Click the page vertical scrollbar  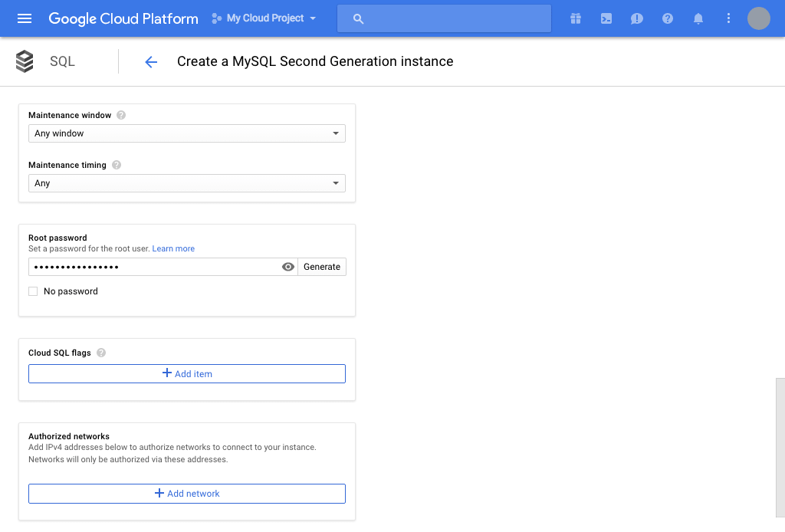pyautogui.click(x=780, y=448)
